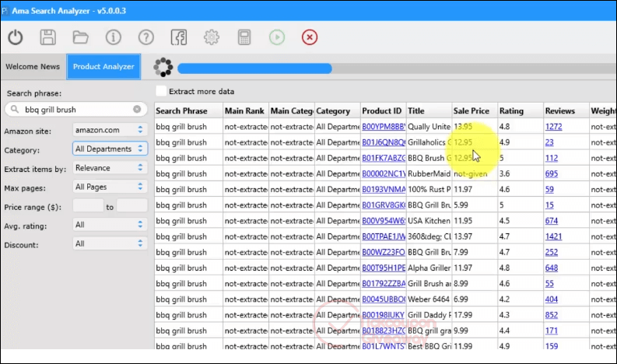Click the 17.99 sale price cell
Viewport: 617px width, 364px height.
[x=475, y=315]
